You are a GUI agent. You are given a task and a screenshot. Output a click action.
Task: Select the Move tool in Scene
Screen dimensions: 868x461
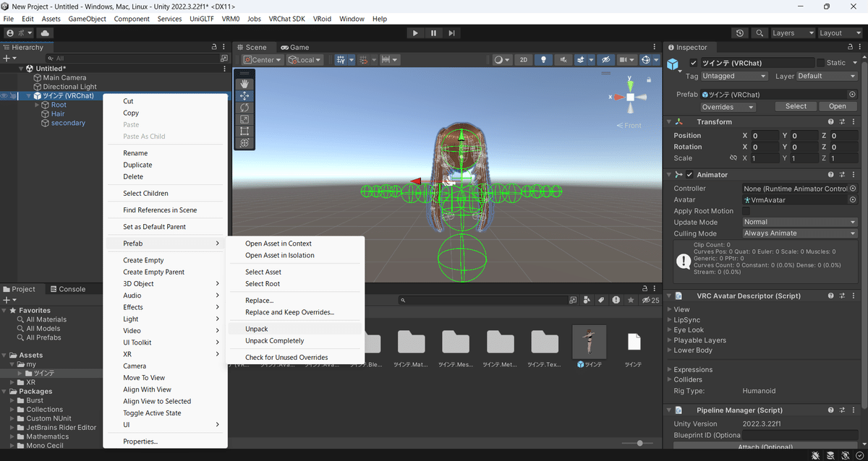tap(244, 95)
